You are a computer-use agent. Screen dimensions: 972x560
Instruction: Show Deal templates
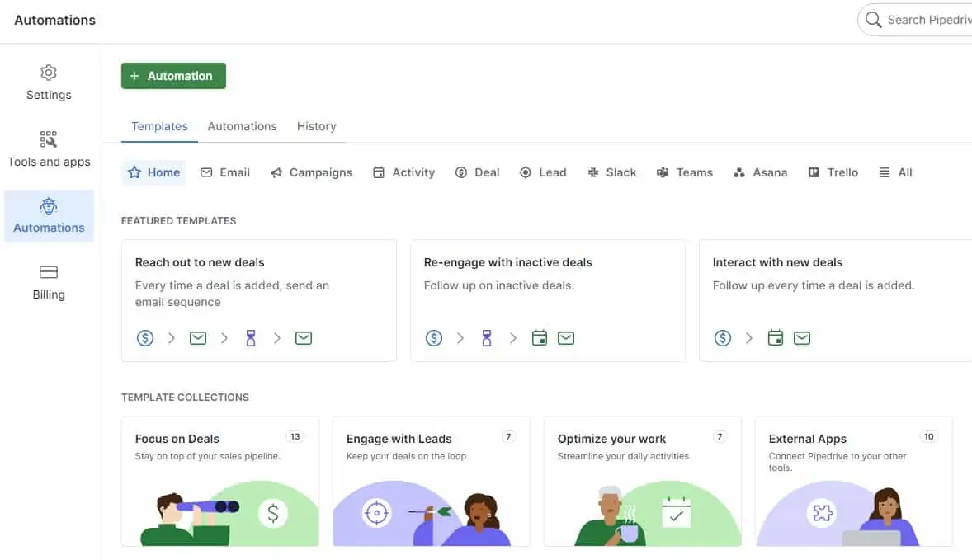coord(477,173)
